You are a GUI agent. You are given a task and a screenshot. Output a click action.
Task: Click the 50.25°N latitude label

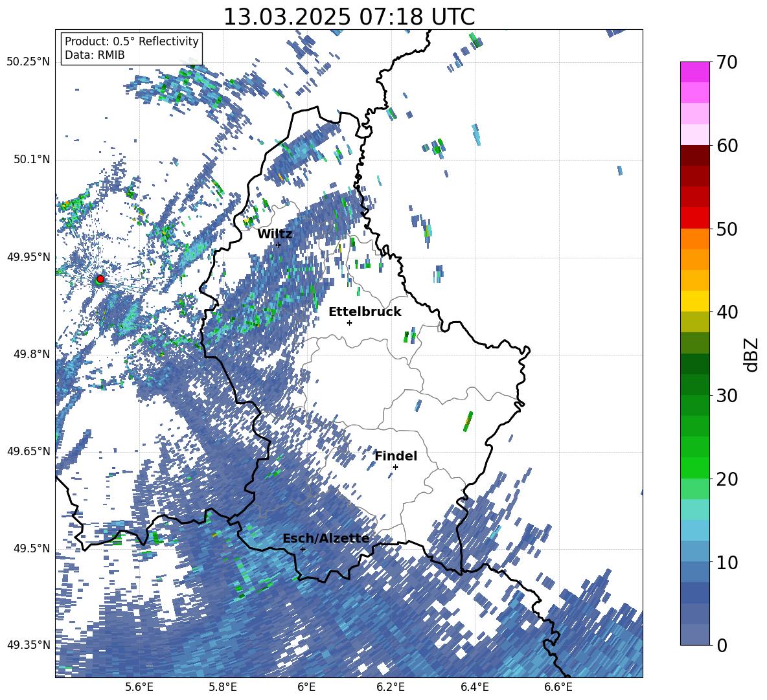click(x=29, y=62)
